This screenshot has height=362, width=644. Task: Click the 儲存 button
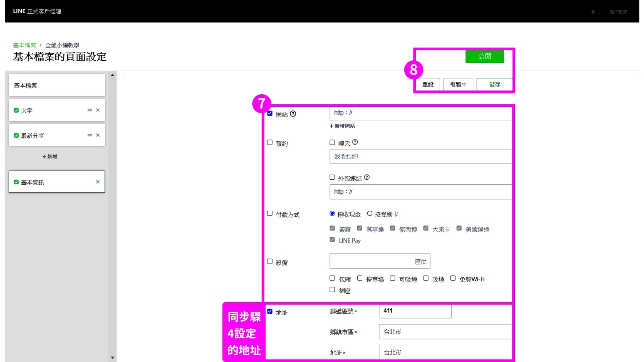[494, 85]
